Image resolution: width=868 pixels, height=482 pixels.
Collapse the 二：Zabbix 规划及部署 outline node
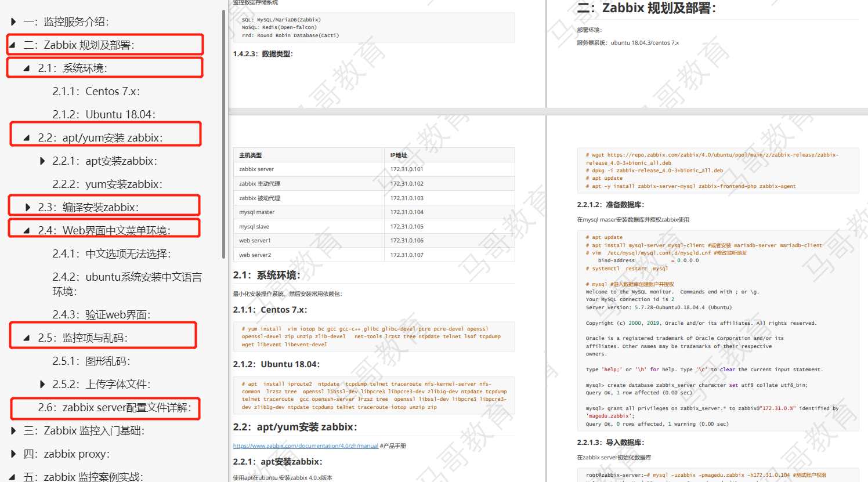pyautogui.click(x=13, y=45)
